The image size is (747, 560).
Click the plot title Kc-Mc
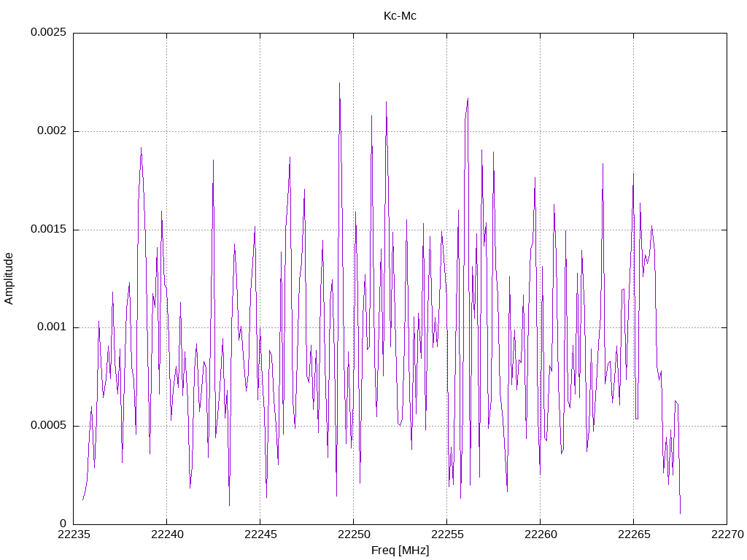coord(400,16)
